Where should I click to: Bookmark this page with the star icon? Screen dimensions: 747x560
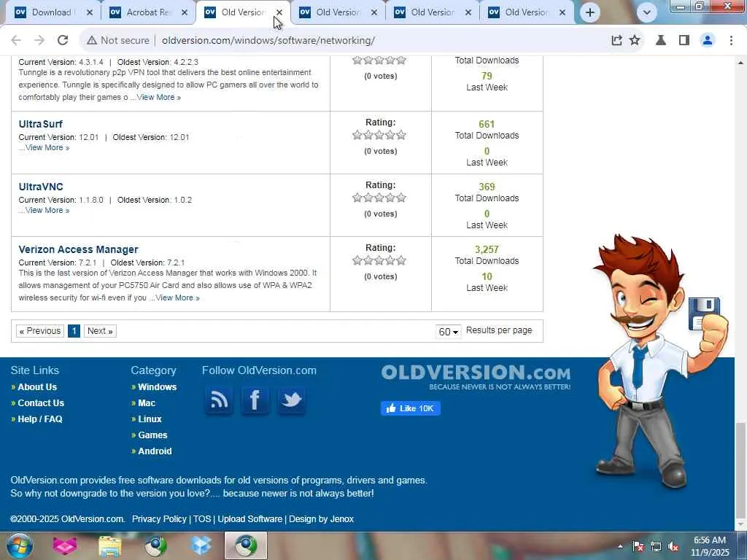635,41
